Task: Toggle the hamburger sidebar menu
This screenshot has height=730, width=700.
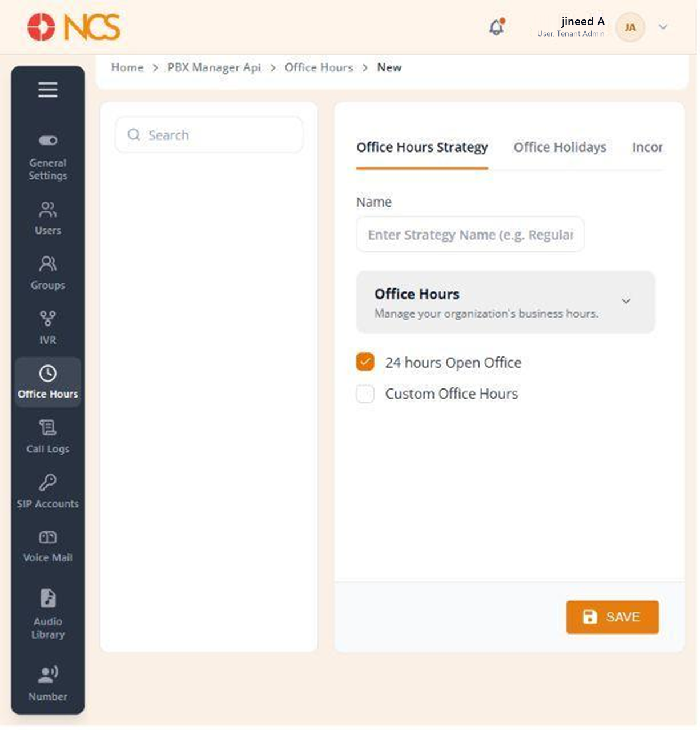Action: (x=47, y=90)
